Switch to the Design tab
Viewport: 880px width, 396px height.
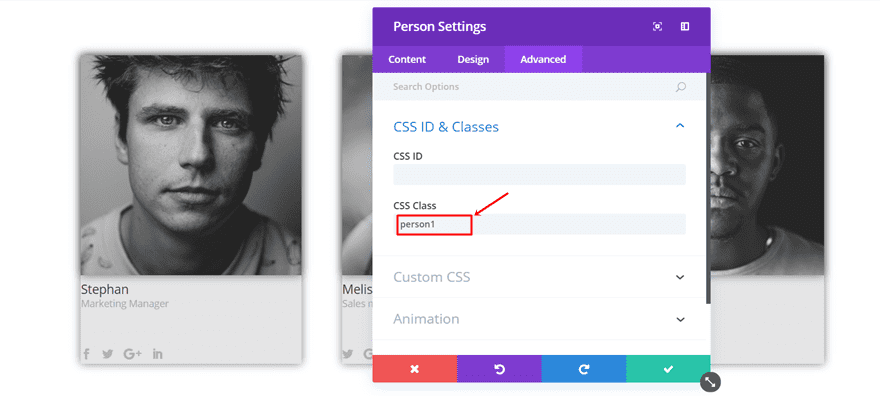point(473,59)
